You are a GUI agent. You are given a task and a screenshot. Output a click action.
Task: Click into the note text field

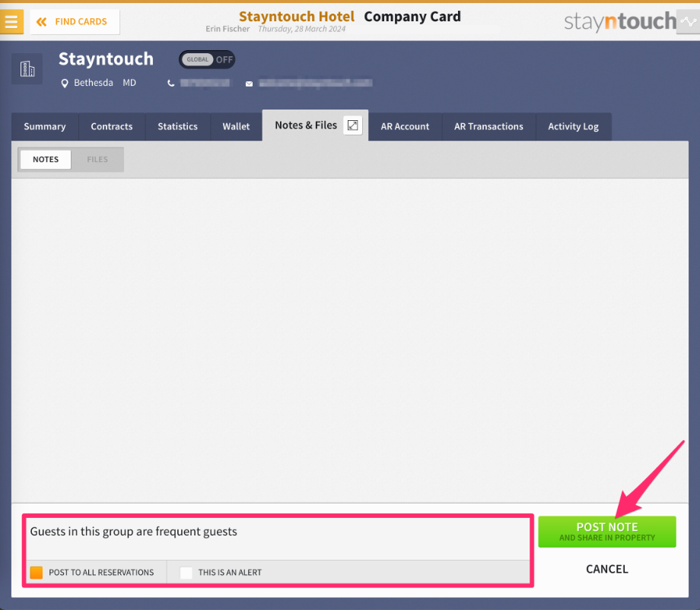278,539
